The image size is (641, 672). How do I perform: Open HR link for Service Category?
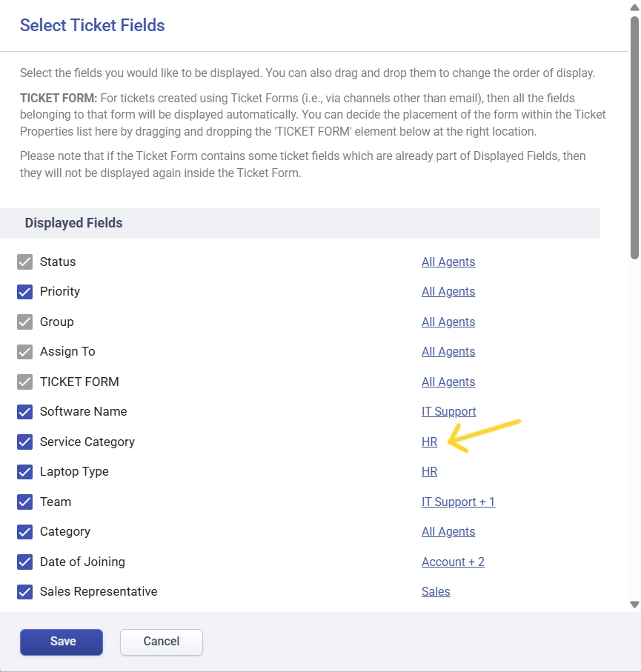pyautogui.click(x=429, y=442)
